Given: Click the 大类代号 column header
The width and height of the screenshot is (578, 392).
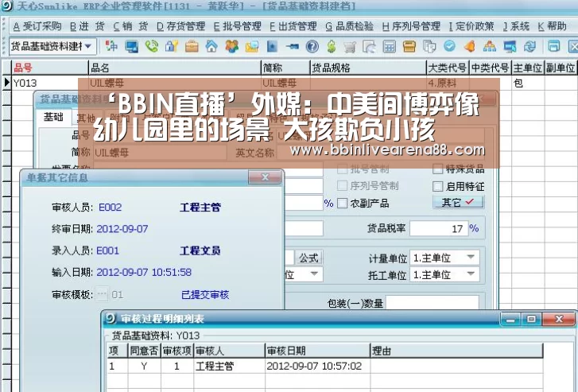Looking at the screenshot, I should [448, 68].
